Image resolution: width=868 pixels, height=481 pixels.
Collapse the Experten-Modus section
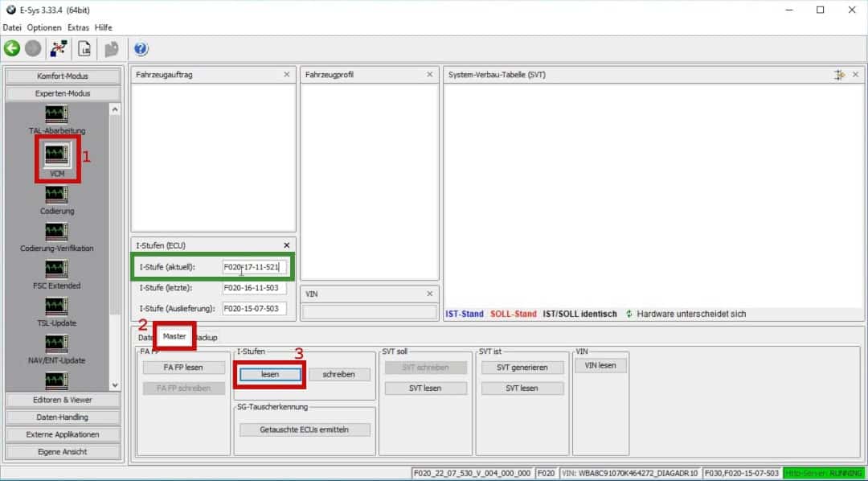(63, 93)
